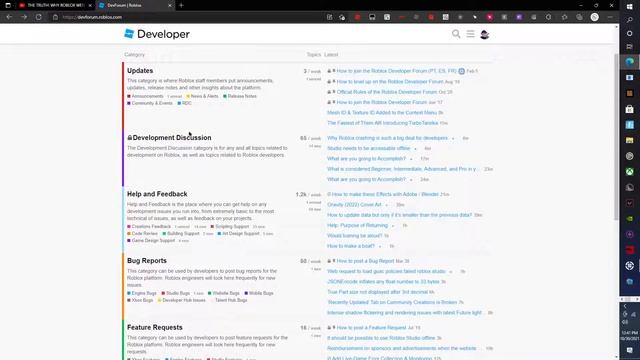Open the user avatar profile menu
The width and height of the screenshot is (640, 360).
coord(484,35)
